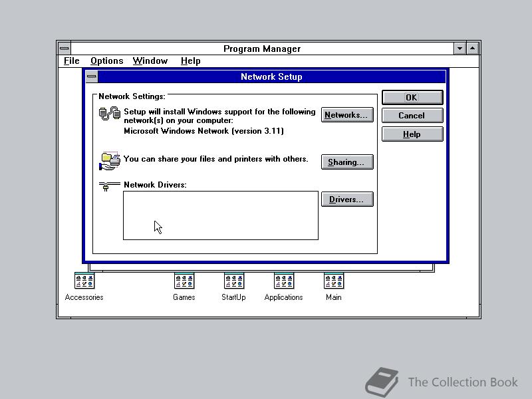Screen dimensions: 532x399
Task: Maximize the Program Manager window
Action: pos(473,49)
